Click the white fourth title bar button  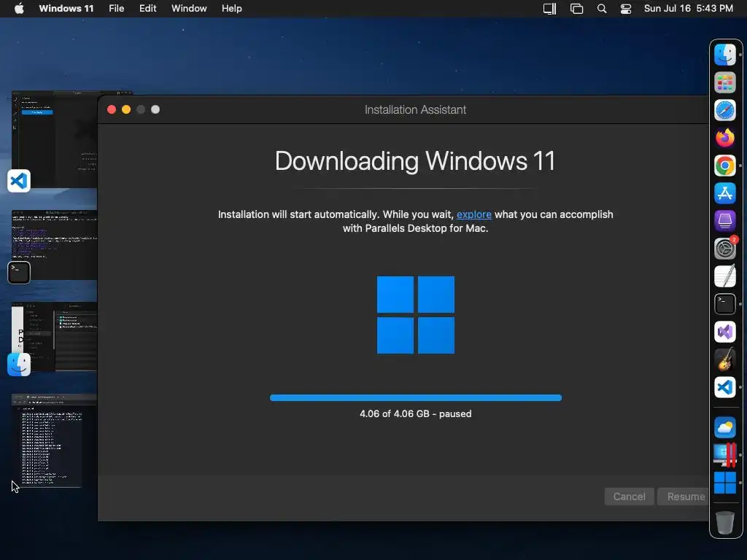(155, 109)
